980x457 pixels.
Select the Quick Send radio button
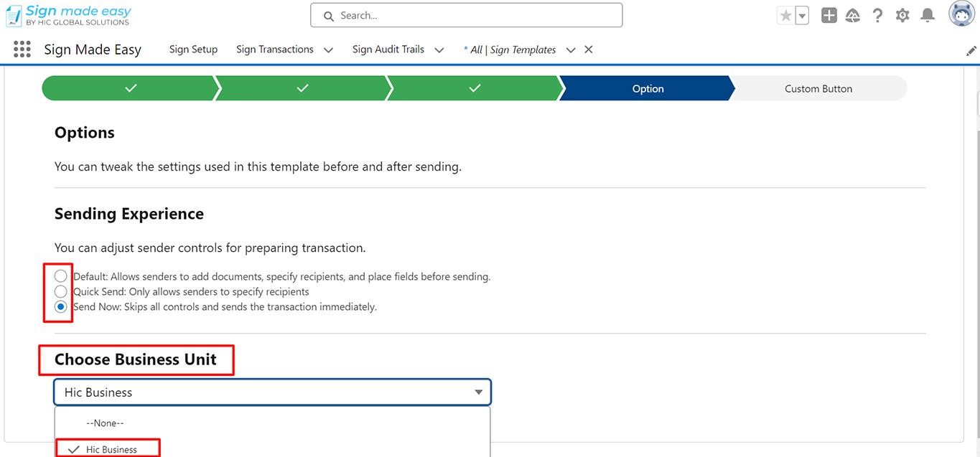tap(60, 291)
